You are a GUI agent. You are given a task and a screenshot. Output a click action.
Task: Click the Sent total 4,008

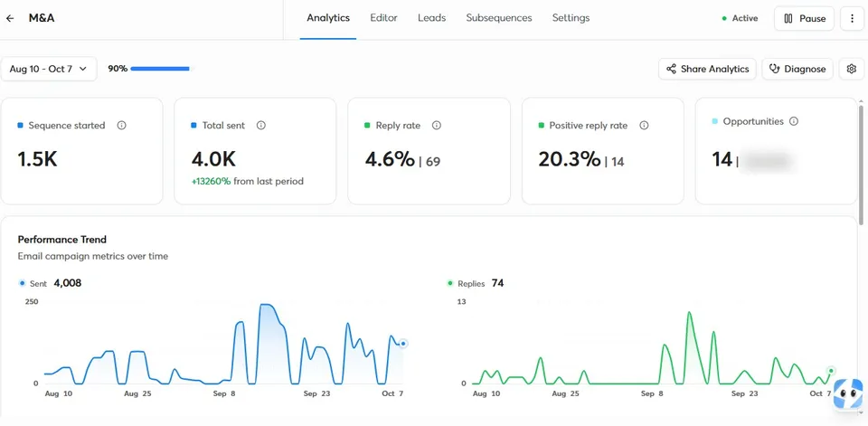tap(68, 283)
